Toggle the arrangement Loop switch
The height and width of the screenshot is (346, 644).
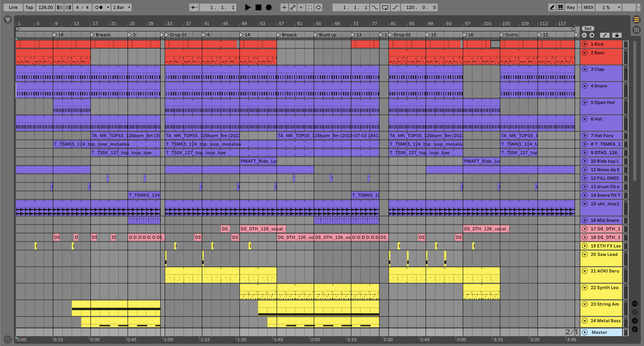(x=385, y=7)
